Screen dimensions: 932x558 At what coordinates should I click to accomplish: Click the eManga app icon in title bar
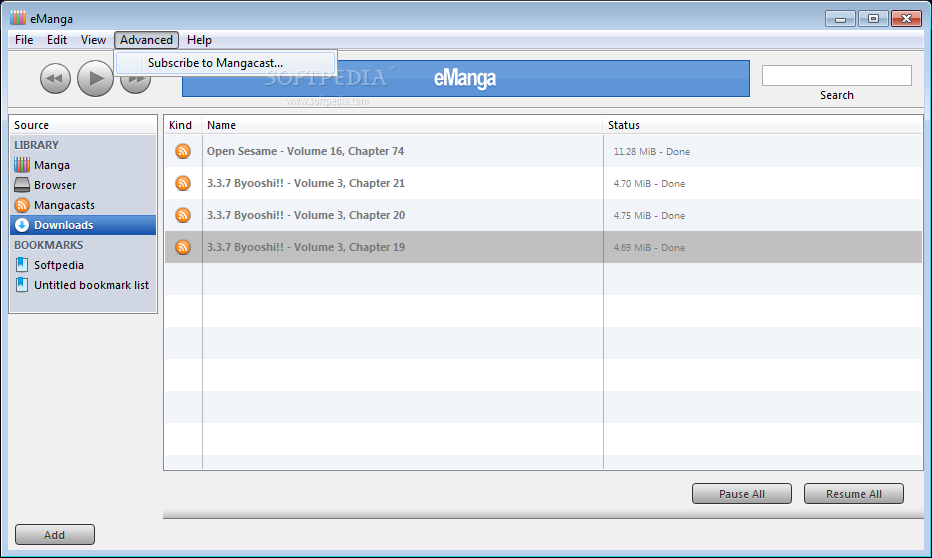point(18,18)
